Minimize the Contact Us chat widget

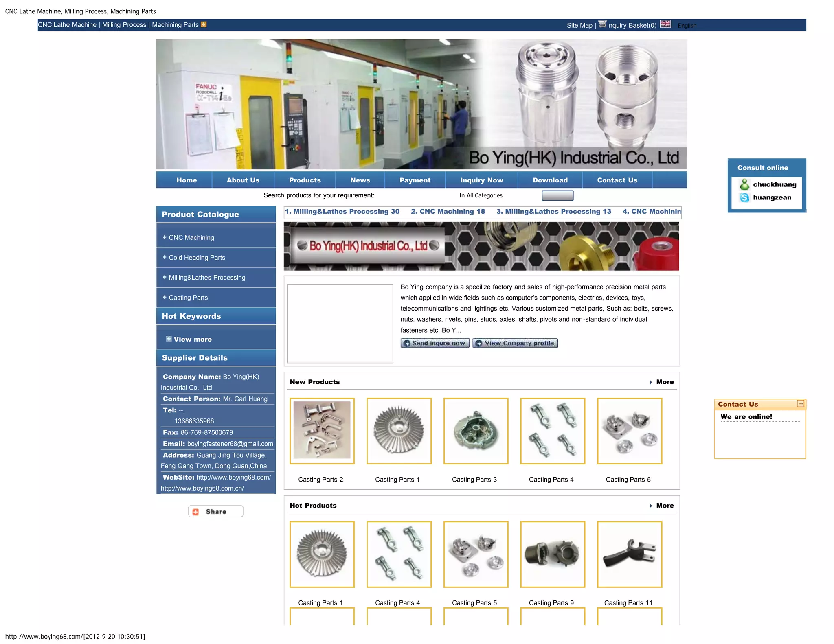800,404
